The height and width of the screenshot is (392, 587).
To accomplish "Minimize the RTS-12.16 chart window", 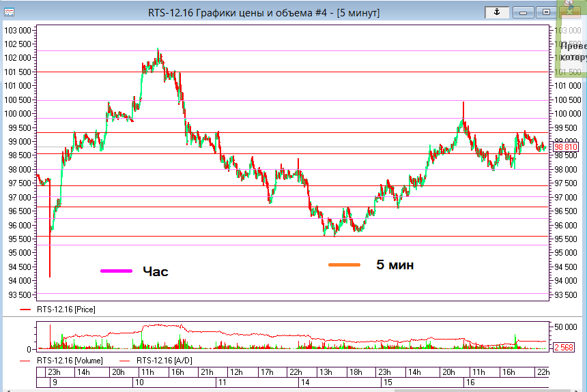I will coord(523,12).
